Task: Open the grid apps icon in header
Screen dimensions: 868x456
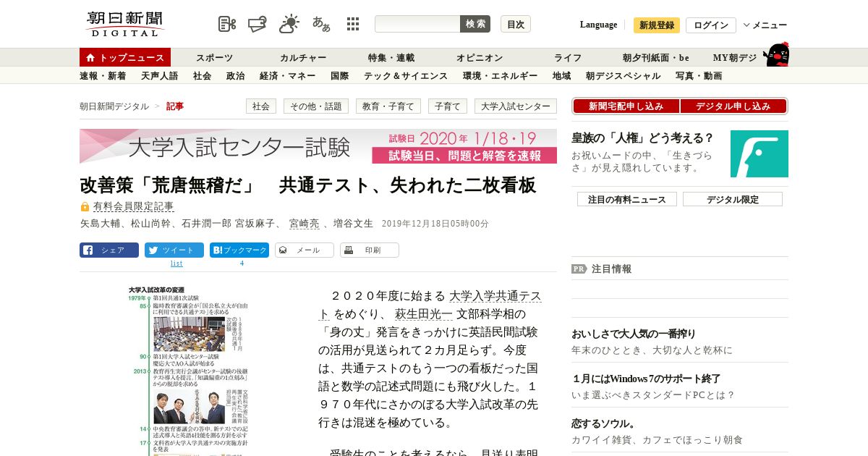Action: pos(353,24)
